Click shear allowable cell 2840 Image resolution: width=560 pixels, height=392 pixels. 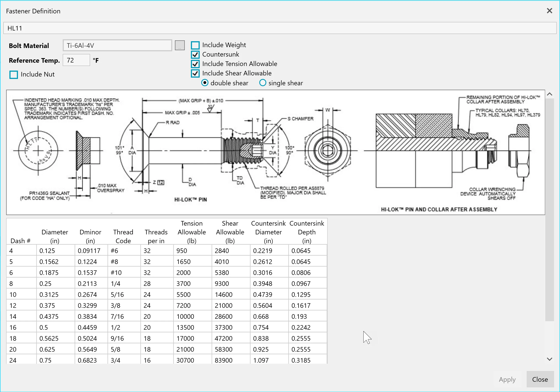[x=231, y=250]
